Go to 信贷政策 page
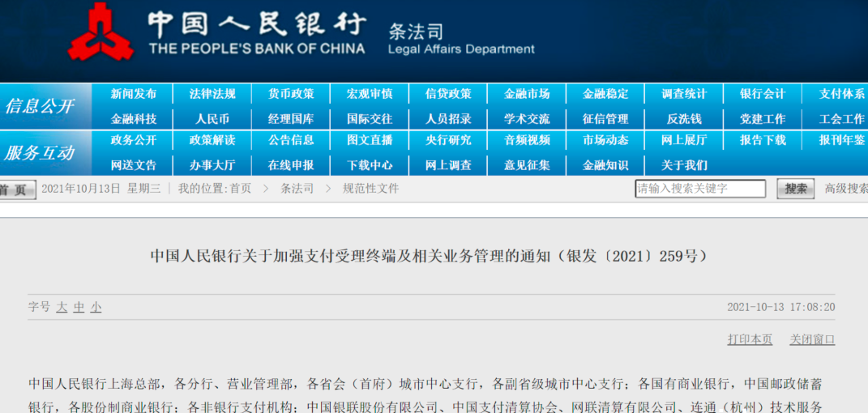The width and height of the screenshot is (868, 413). click(448, 94)
